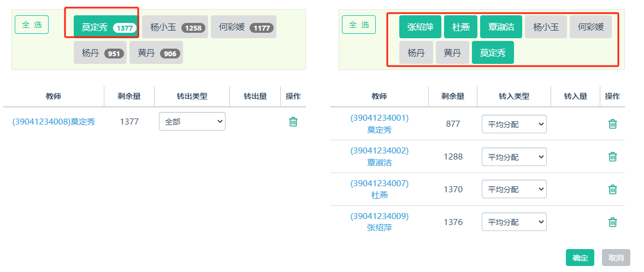Image resolution: width=644 pixels, height=272 pixels.
Task: Select the 杨丹 tag with the 951 badge
Action: (100, 53)
